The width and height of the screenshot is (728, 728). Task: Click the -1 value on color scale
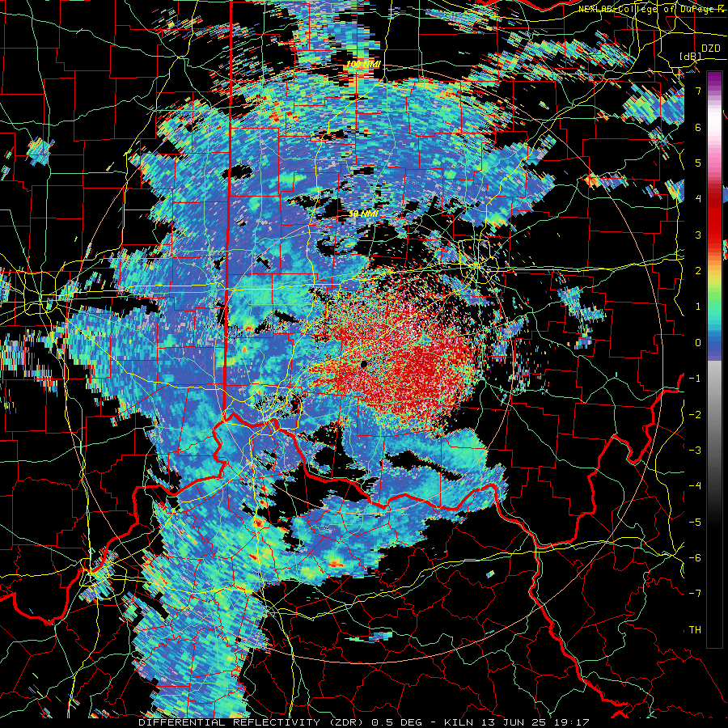pos(695,379)
